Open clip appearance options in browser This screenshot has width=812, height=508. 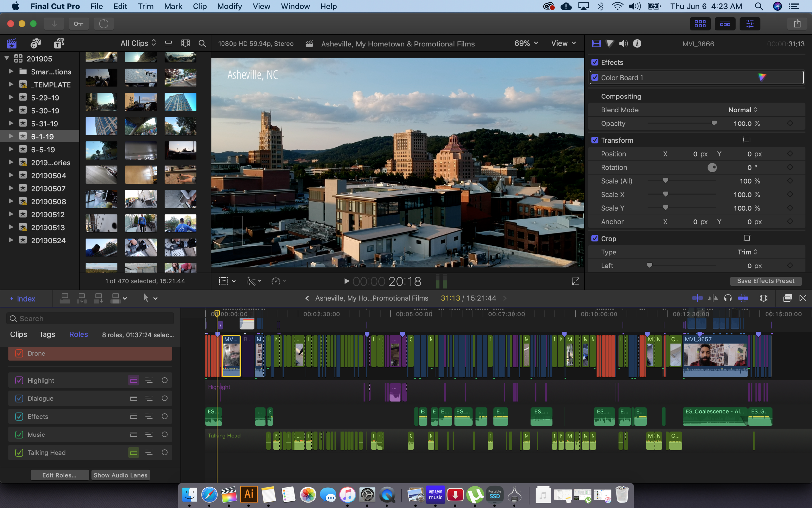click(x=185, y=43)
